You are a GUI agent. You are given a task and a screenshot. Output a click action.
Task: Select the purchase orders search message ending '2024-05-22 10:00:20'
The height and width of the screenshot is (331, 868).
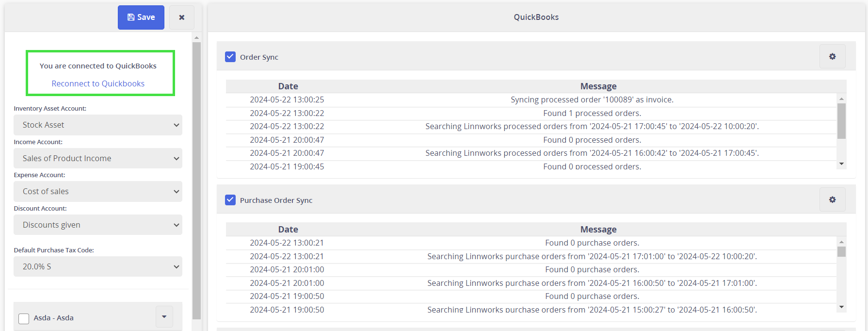592,256
